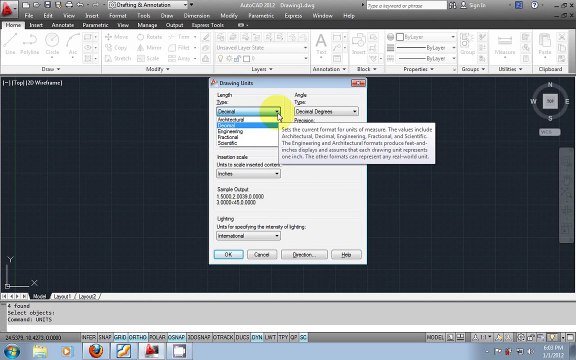The image size is (576, 360).
Task: Activate the Stretch tool
Action: click(x=118, y=58)
